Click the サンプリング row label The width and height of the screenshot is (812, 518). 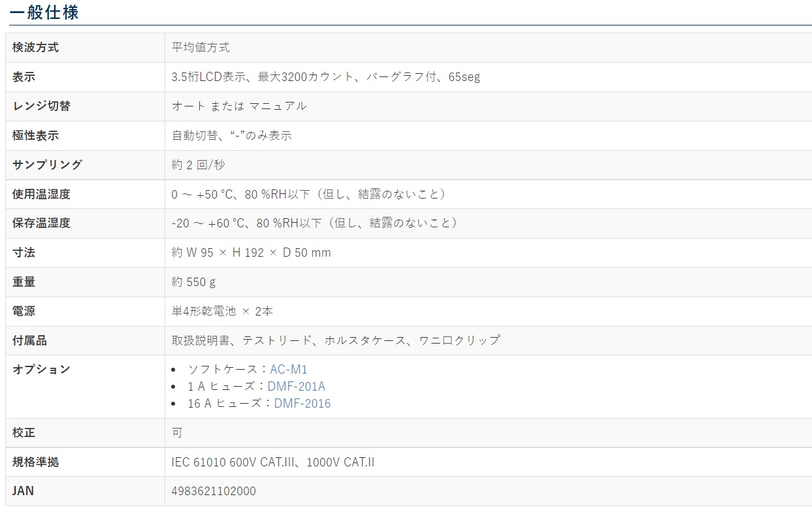pos(47,165)
